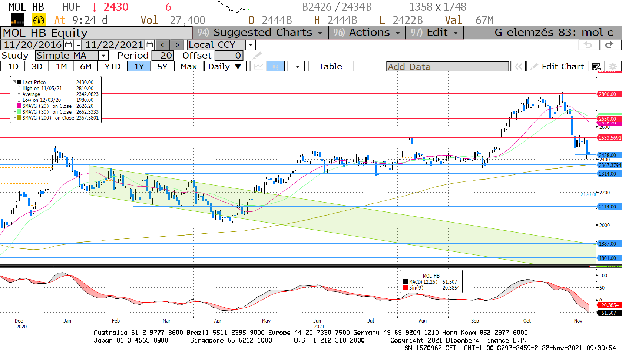Open the annotations toolbar icon
Screen dimensions: 622x364
[596, 67]
